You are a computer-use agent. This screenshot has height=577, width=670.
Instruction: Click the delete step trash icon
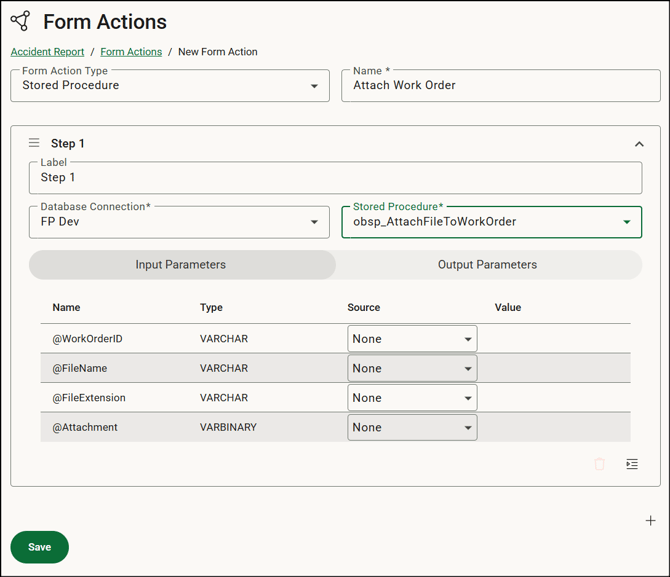[600, 464]
